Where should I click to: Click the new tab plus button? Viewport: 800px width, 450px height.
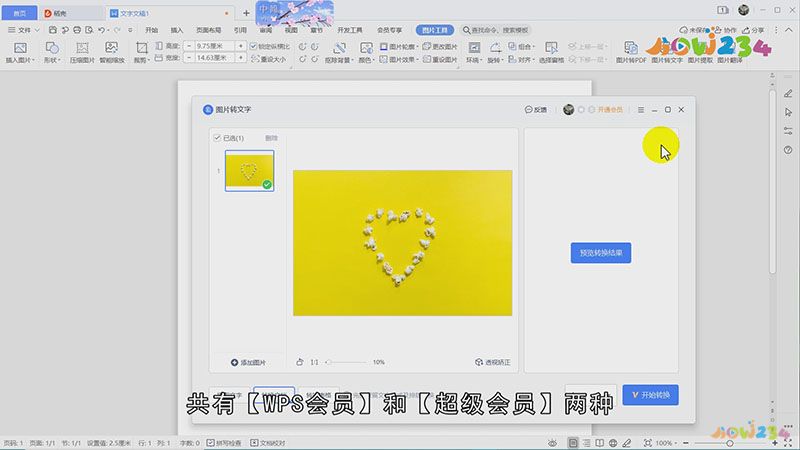pyautogui.click(x=246, y=13)
